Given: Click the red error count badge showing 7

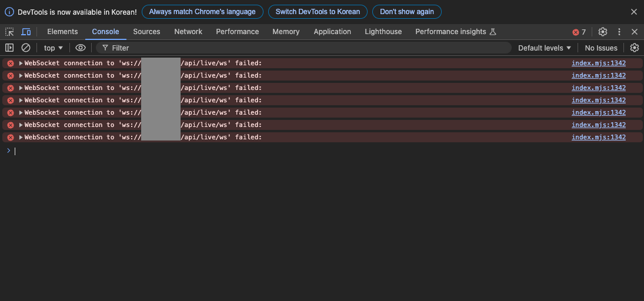Looking at the screenshot, I should point(579,32).
